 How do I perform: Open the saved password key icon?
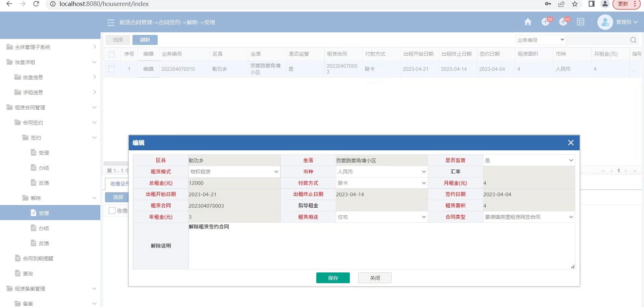click(x=548, y=4)
